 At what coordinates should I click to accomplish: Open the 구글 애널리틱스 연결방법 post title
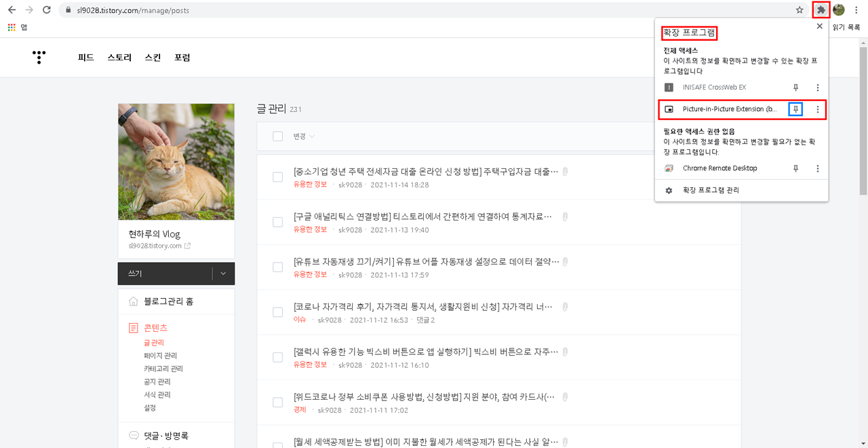tap(422, 217)
